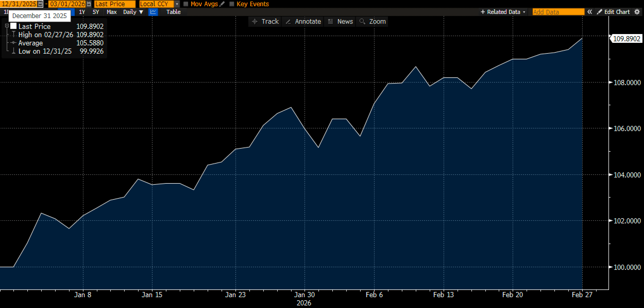Collapse panel with double chevron icon
Image resolution: width=644 pixels, height=308 pixels.
tap(589, 12)
